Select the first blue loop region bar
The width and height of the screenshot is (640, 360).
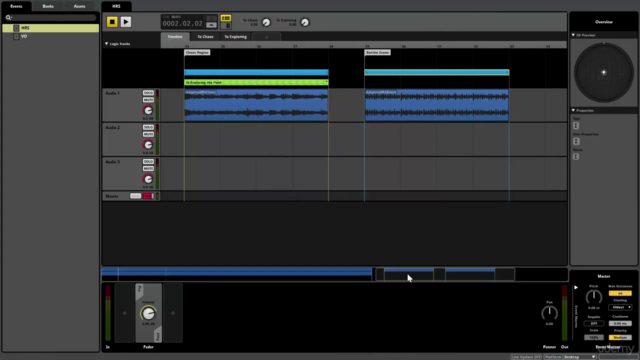point(256,72)
